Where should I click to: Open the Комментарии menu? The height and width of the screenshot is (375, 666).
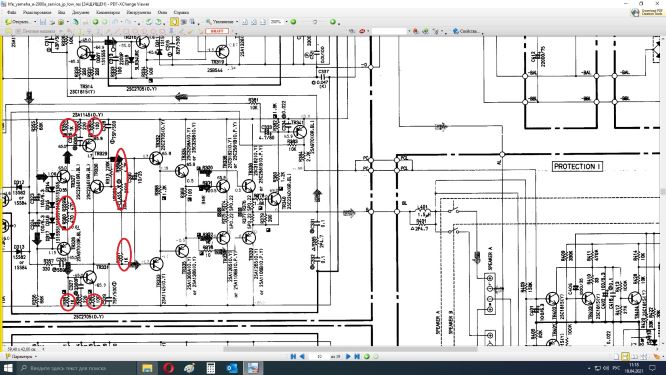[108, 12]
